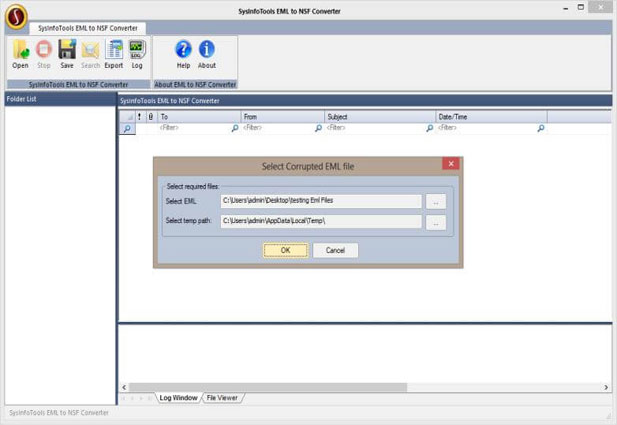Save using the floppy disk icon
This screenshot has height=425, width=617.
tap(67, 54)
